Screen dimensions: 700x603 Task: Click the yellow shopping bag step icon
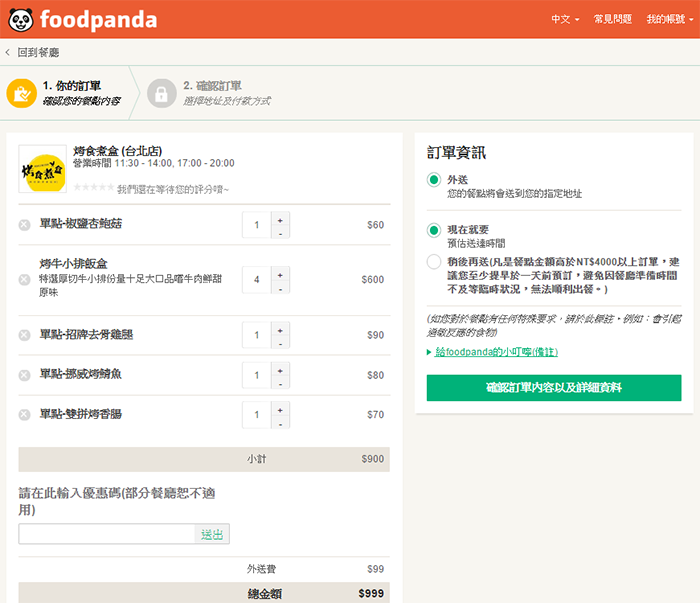[x=21, y=93]
